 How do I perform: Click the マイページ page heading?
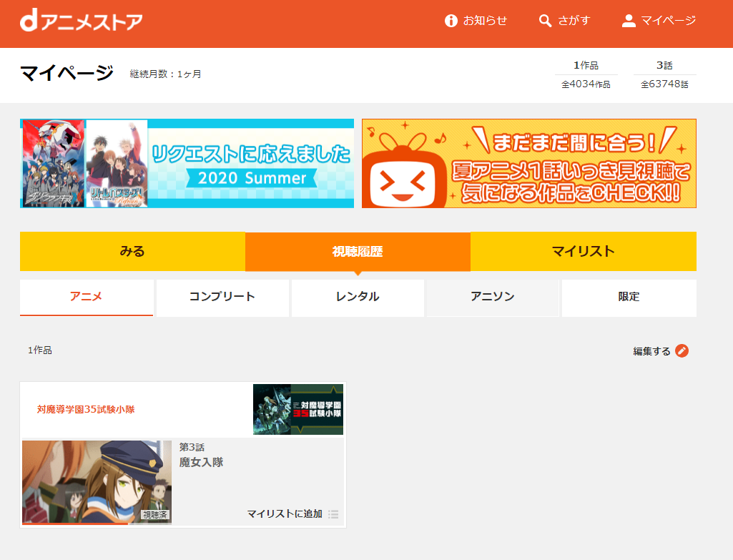click(x=67, y=73)
